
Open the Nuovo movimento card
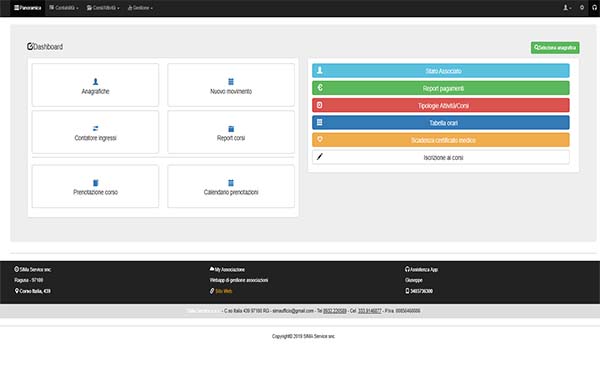[231, 85]
